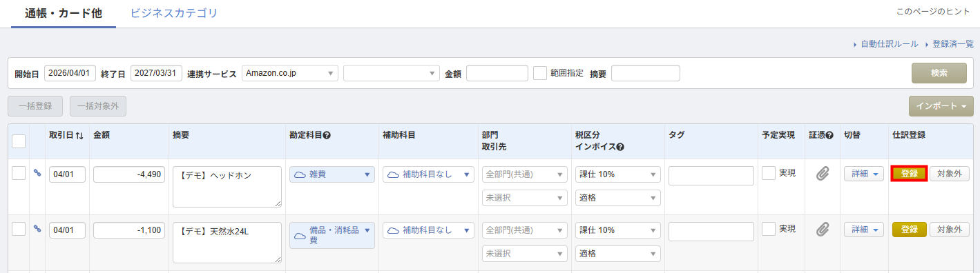Click the 一括登録 button
The height and width of the screenshot is (273, 980).
coord(35,106)
